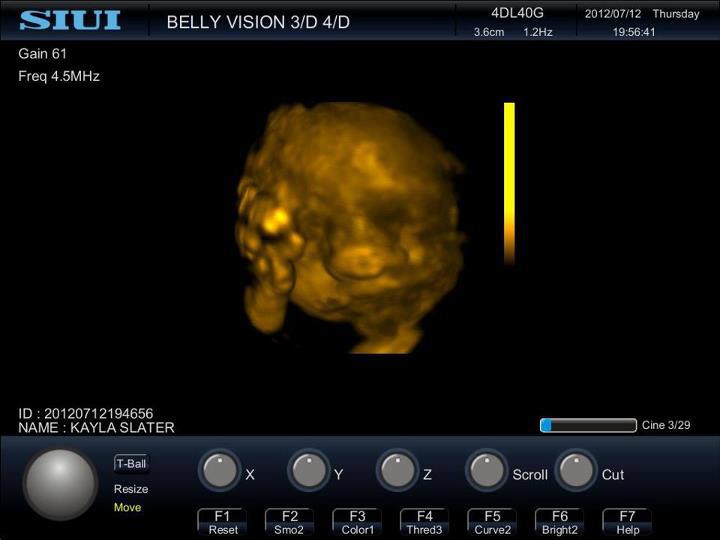Screen dimensions: 720x540
Task: Click the Cut knob
Action: [x=576, y=471]
